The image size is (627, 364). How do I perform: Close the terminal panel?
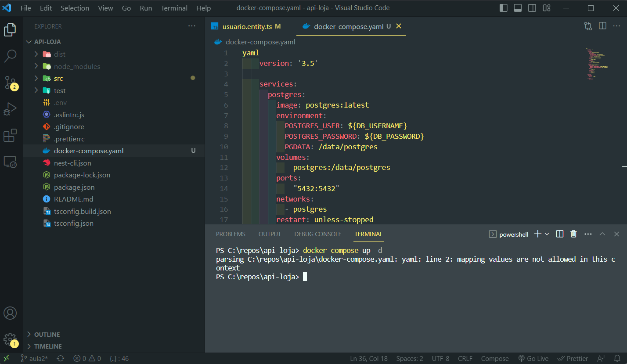click(616, 234)
